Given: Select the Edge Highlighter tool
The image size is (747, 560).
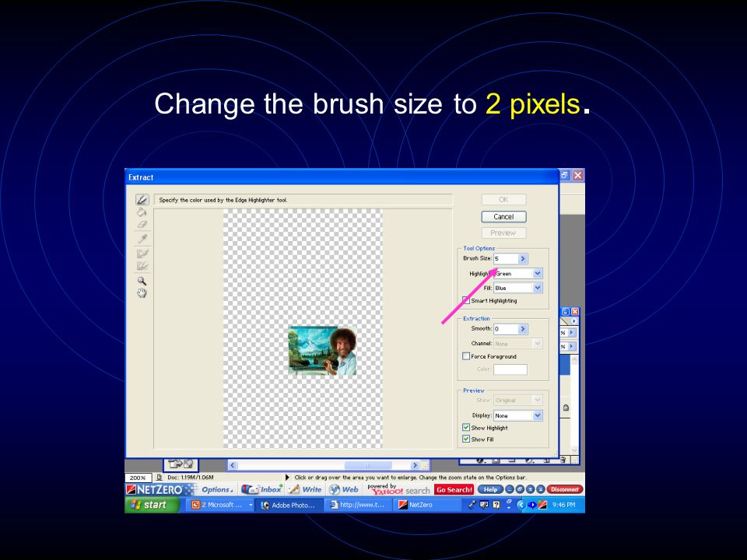Looking at the screenshot, I should tap(142, 200).
